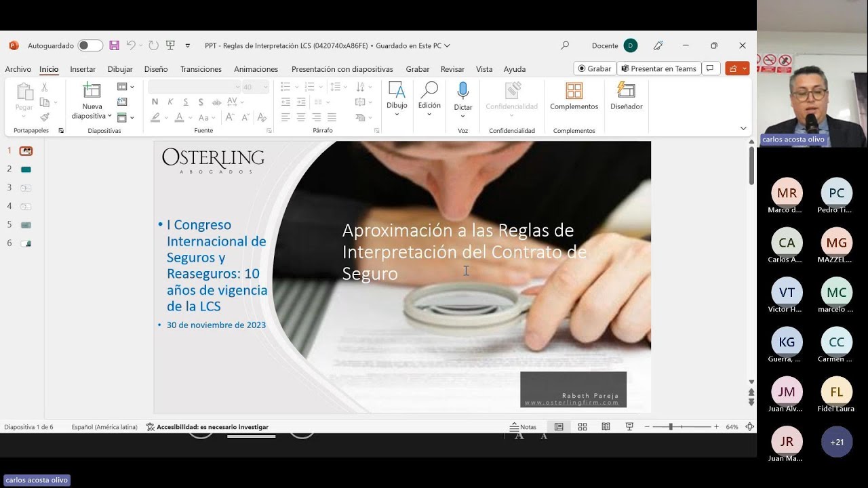
Task: Open the font name combo box
Action: (x=195, y=87)
